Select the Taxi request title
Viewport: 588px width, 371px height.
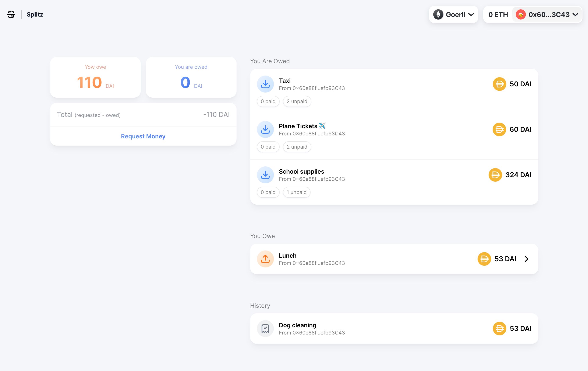pyautogui.click(x=285, y=81)
